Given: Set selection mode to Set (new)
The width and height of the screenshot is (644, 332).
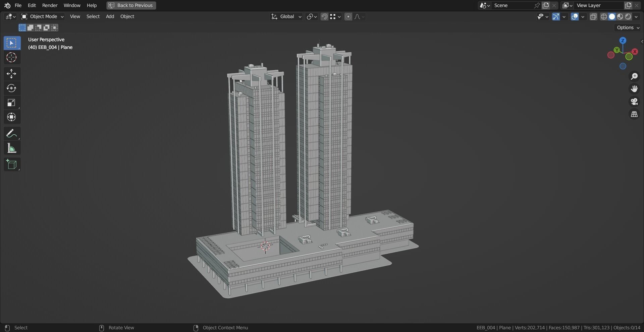Looking at the screenshot, I should pyautogui.click(x=22, y=27).
